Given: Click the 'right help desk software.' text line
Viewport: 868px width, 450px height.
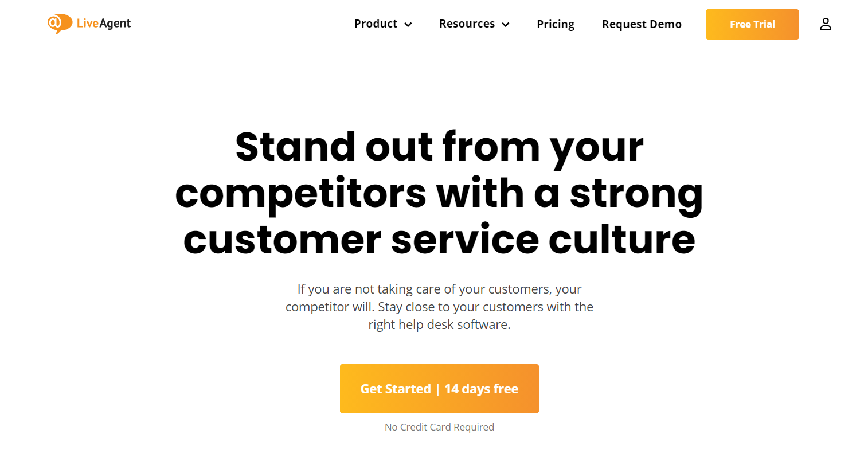Looking at the screenshot, I should [x=439, y=324].
